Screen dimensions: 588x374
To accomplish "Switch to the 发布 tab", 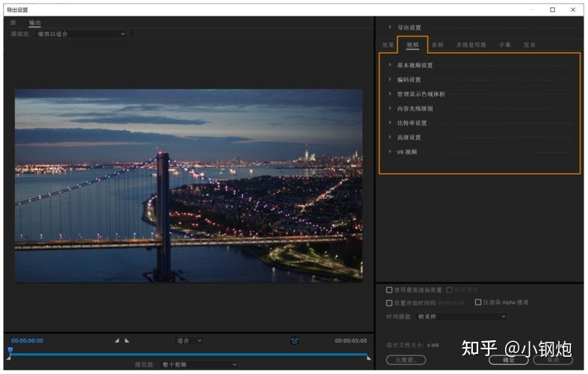I will coord(529,45).
